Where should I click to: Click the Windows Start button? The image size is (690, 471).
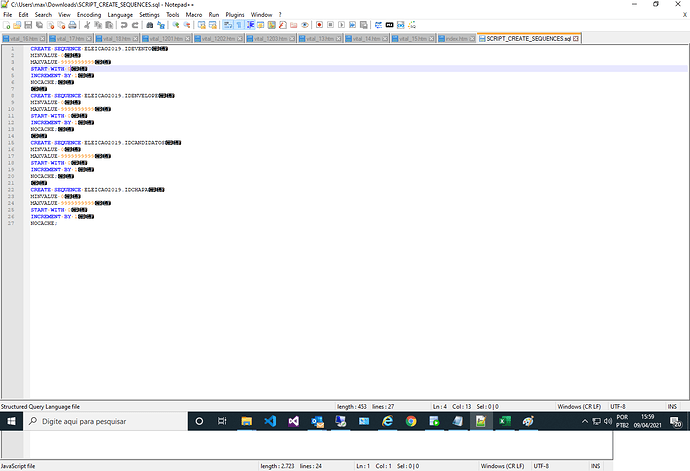click(11, 421)
